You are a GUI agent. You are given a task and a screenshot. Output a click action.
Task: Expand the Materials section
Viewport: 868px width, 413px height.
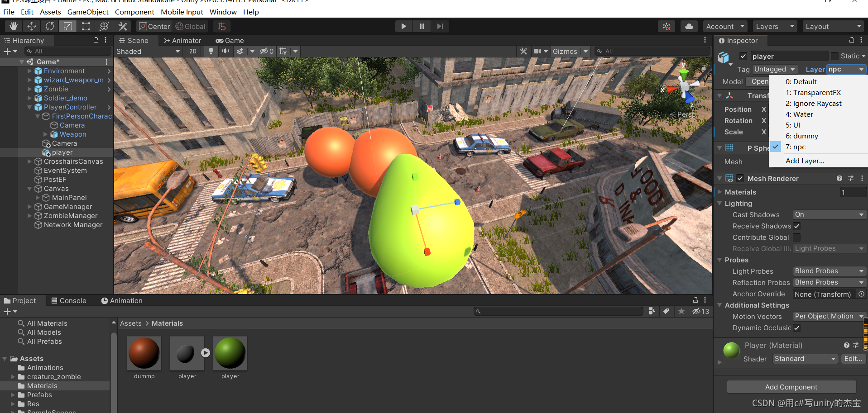pos(719,192)
